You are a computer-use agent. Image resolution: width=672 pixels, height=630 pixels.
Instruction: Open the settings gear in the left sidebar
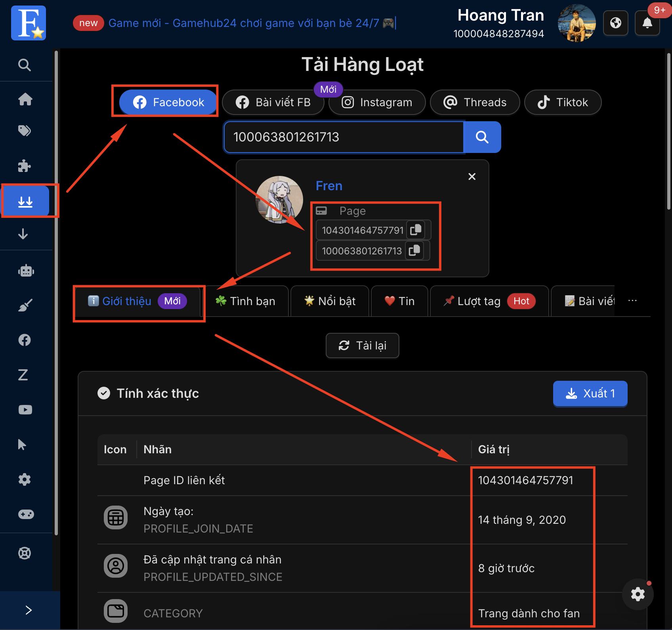tap(25, 479)
